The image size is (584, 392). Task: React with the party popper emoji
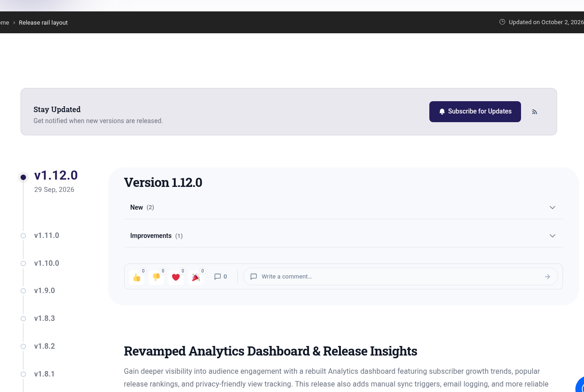(x=196, y=277)
